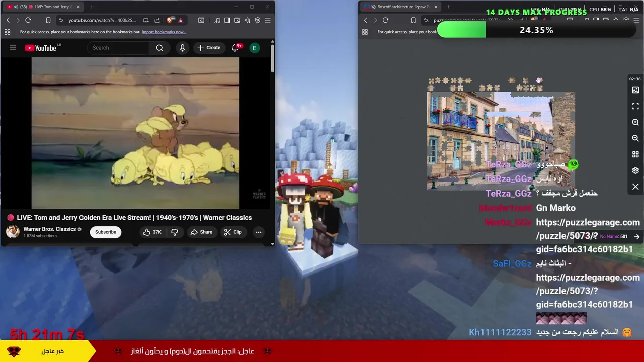The height and width of the screenshot is (362, 644).
Task: Open the left browser's search tabs icon
Action: 201,20
